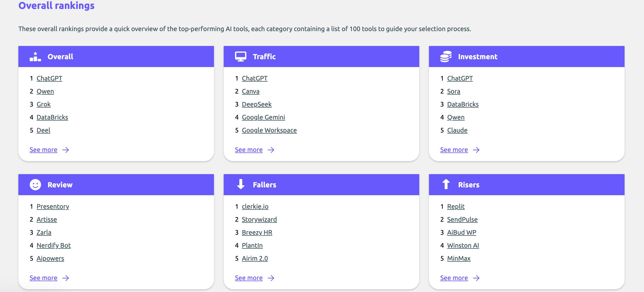Click the down arrow icon beside Fallers
644x292 pixels.
(x=240, y=184)
